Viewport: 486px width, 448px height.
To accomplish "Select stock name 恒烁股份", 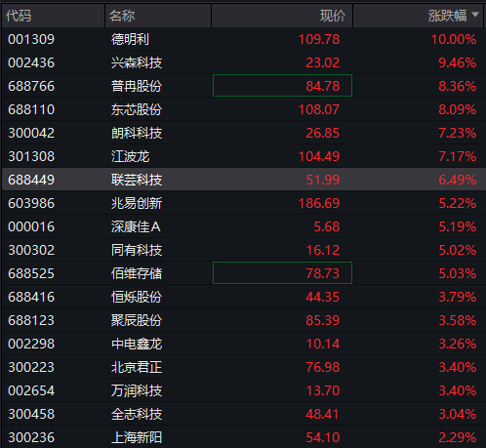I will (137, 297).
